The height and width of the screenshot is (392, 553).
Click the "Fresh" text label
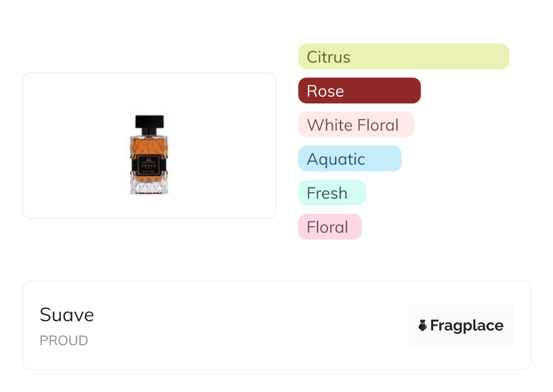coord(327,193)
